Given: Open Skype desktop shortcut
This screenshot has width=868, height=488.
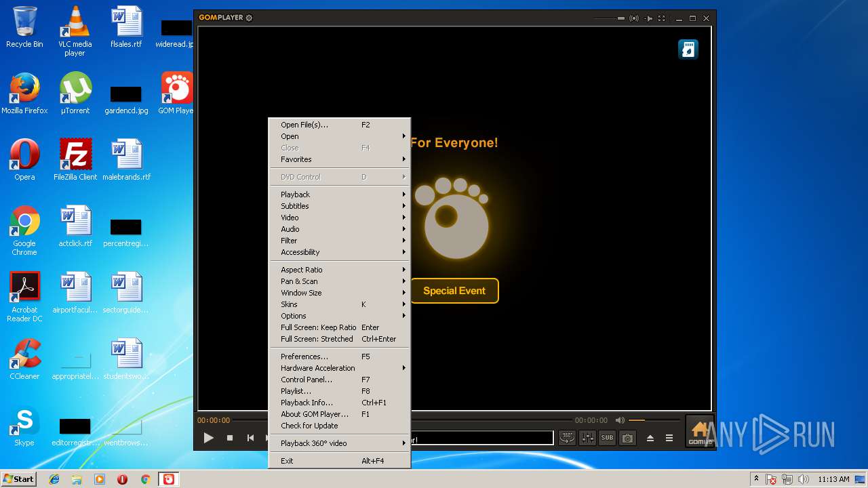Looking at the screenshot, I should point(24,427).
